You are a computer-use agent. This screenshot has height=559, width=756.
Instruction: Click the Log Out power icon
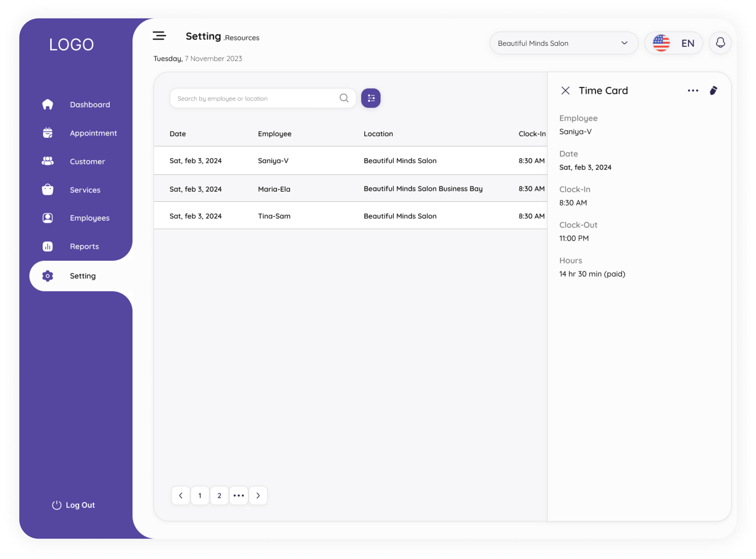[56, 505]
